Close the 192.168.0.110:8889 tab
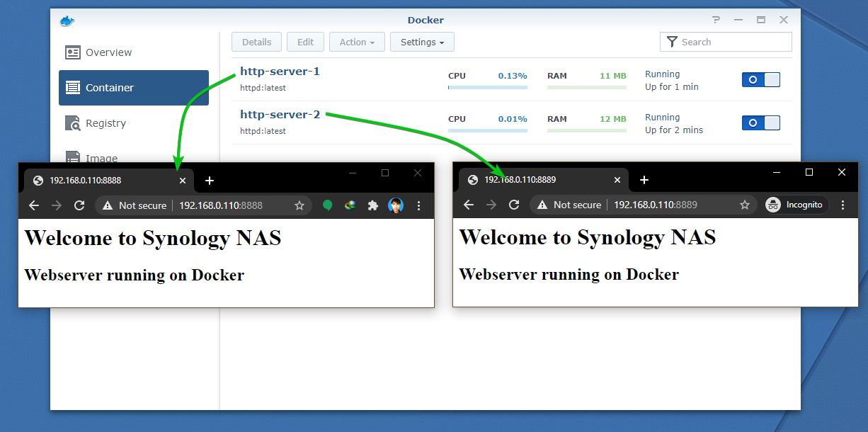868x432 pixels. (x=617, y=180)
